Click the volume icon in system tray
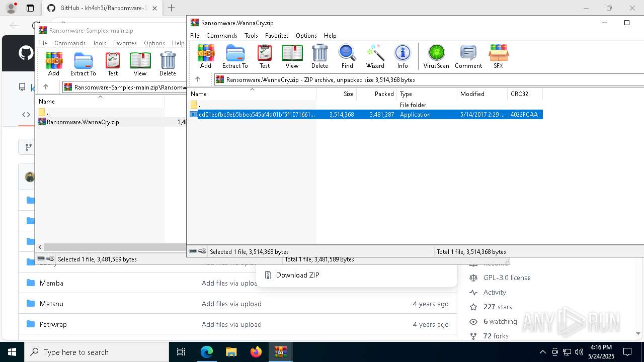The width and height of the screenshot is (644, 362). click(x=579, y=352)
